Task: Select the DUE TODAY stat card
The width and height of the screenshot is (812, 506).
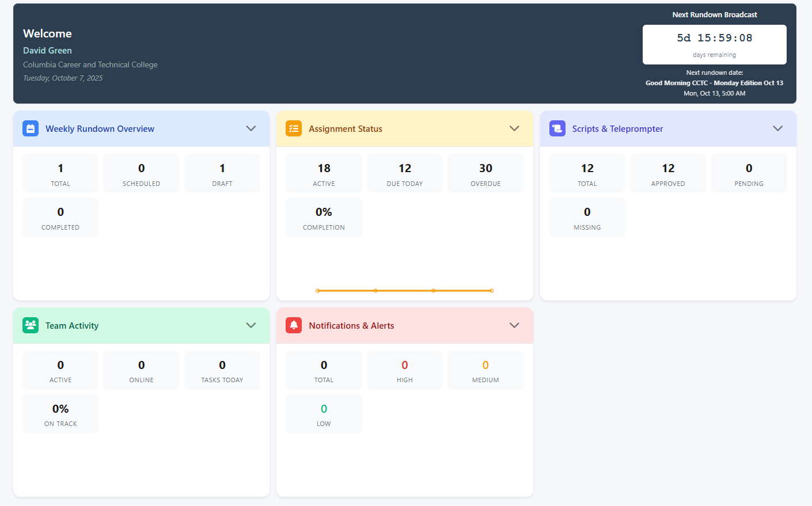Action: coord(404,173)
